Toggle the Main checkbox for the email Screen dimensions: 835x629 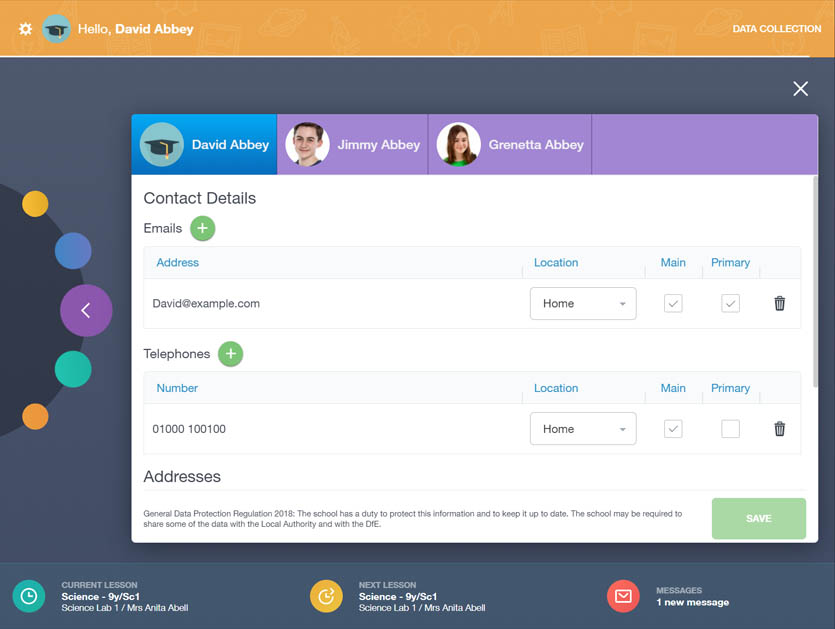[673, 304]
